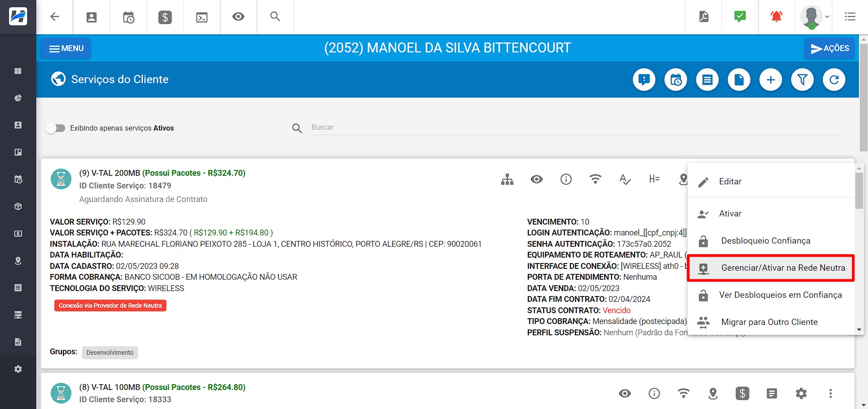Viewport: 868px width, 409px height.
Task: Click the document file circle button in header
Action: coord(739,80)
